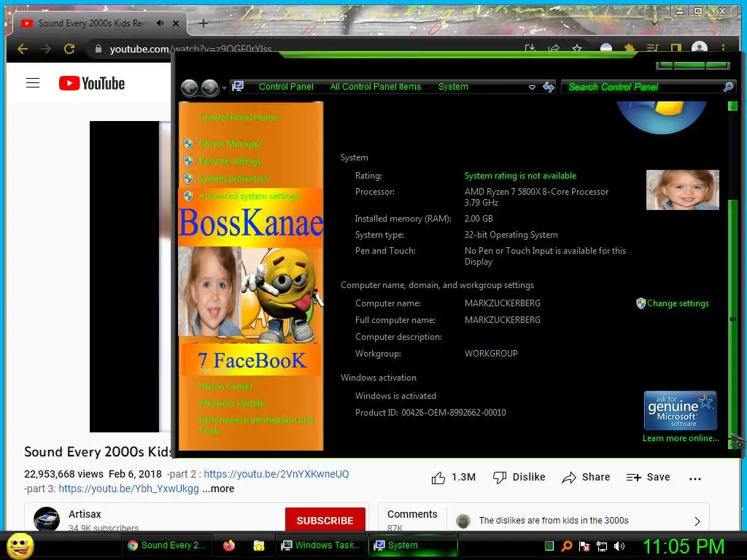Open YouTube hamburger menu
This screenshot has width=747, height=560.
pos(33,83)
